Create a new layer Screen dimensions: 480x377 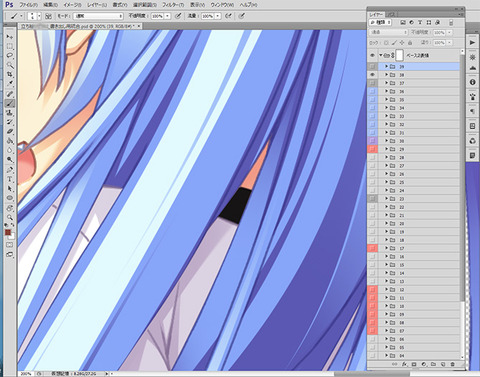click(x=443, y=364)
